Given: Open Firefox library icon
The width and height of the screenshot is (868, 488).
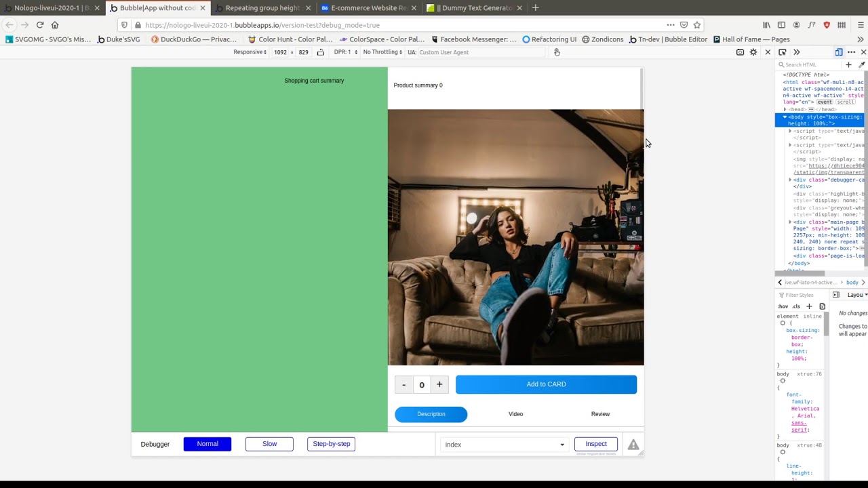Looking at the screenshot, I should click(766, 25).
